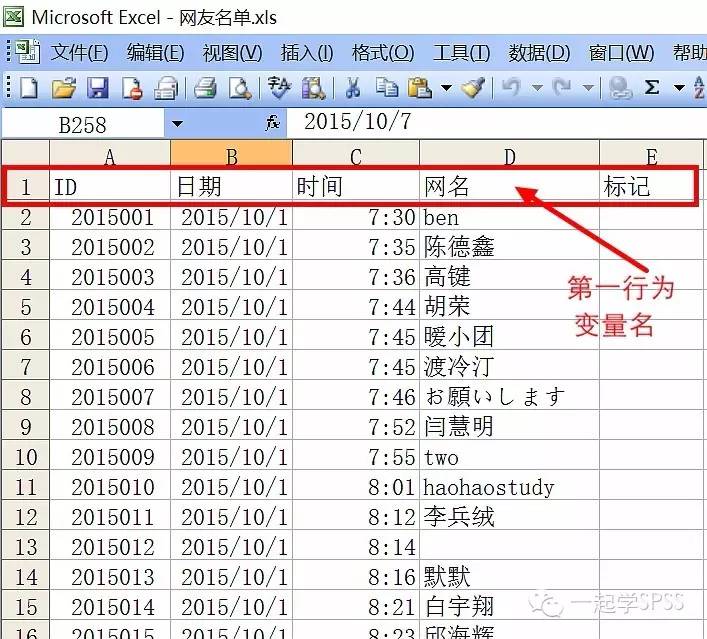The image size is (707, 639).
Task: Click the cell with ID 2015011
Action: pos(110,517)
